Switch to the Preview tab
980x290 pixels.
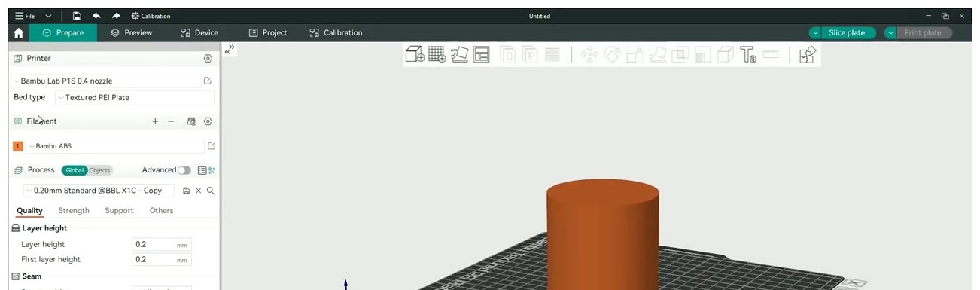[x=132, y=33]
